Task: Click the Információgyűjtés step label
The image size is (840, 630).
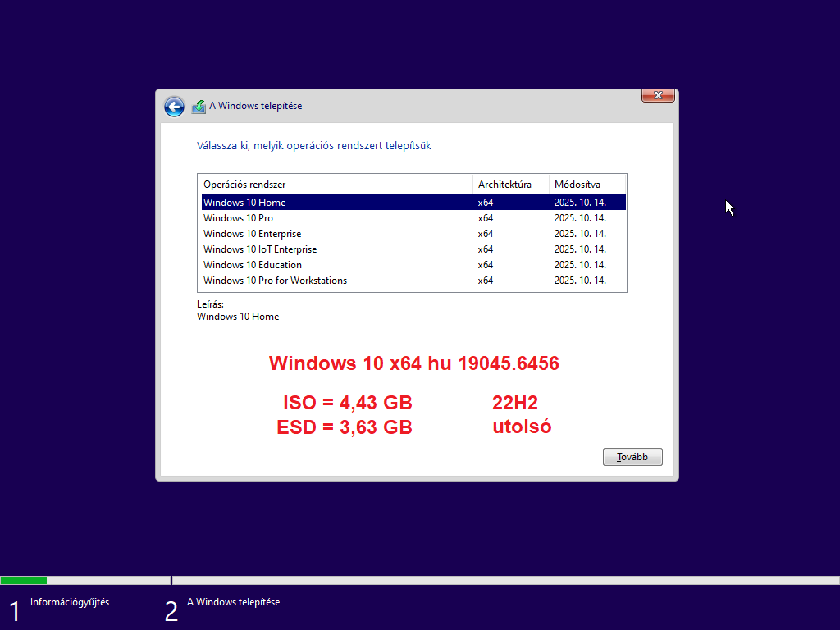Action: click(x=70, y=602)
